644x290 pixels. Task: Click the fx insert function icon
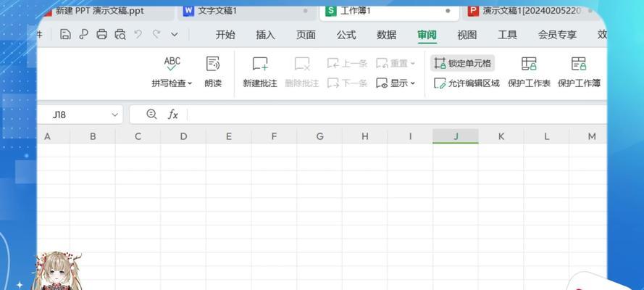(x=173, y=115)
